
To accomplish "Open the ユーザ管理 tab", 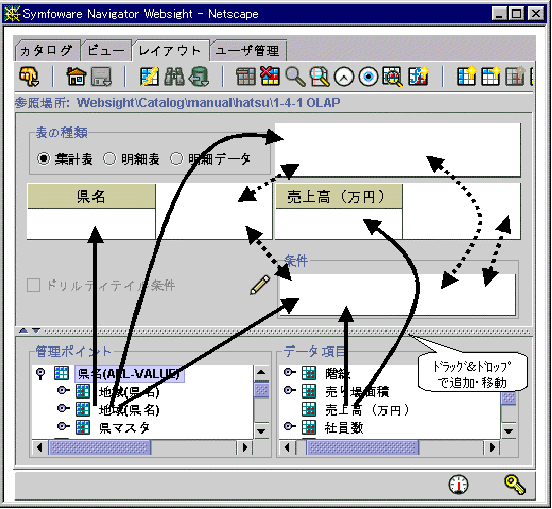I will coord(248,51).
